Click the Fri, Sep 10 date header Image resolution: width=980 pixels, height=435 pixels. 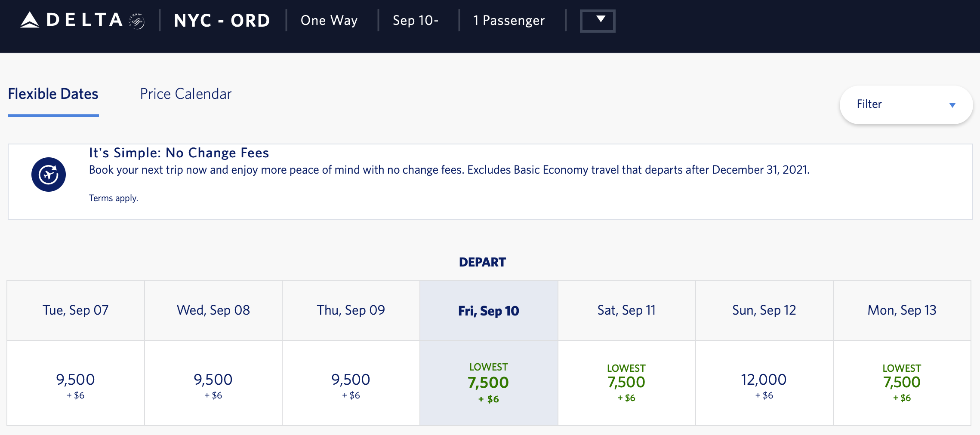point(489,311)
